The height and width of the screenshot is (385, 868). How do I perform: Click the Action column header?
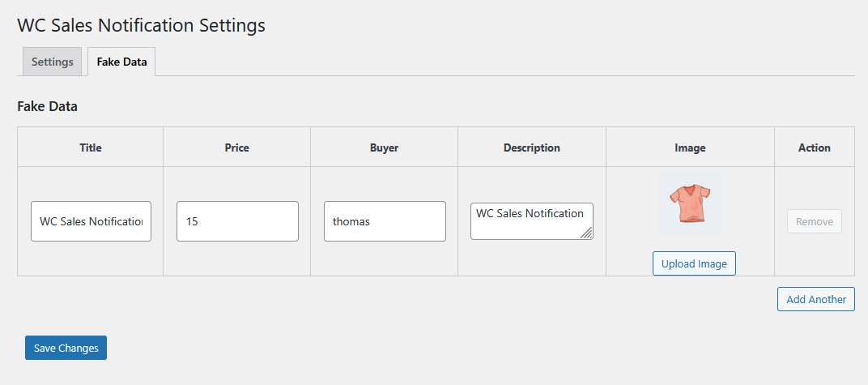pos(815,148)
